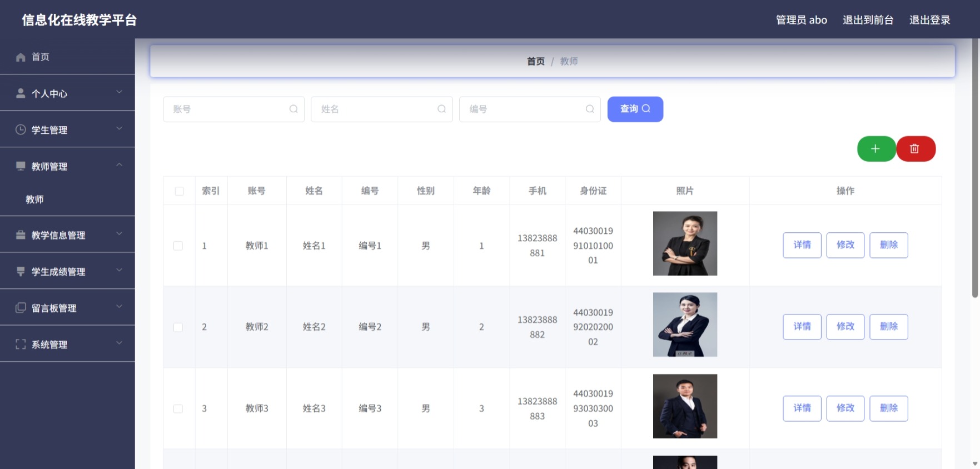Screen dimensions: 980x469
Task: Open the 留言板管理 sidebar menu
Action: (x=67, y=308)
